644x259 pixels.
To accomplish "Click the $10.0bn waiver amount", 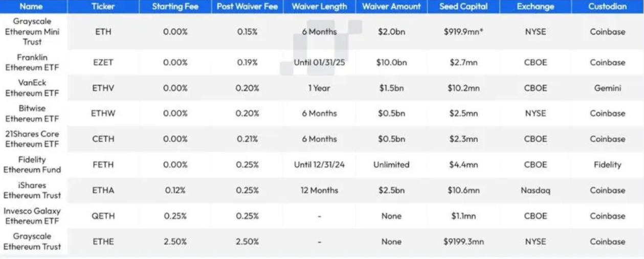I will tap(391, 62).
